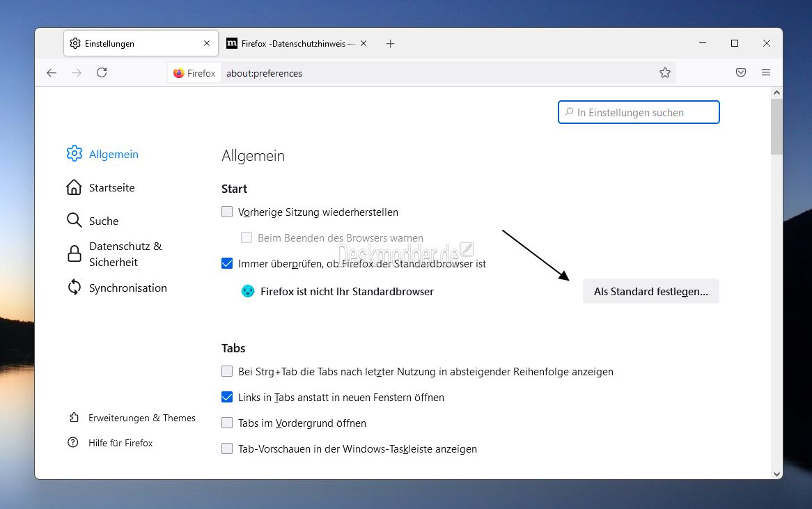Check Tab-Vorschauen in Windows-Taskleiste anzeigen
Viewport: 812px width, 509px height.
click(227, 448)
